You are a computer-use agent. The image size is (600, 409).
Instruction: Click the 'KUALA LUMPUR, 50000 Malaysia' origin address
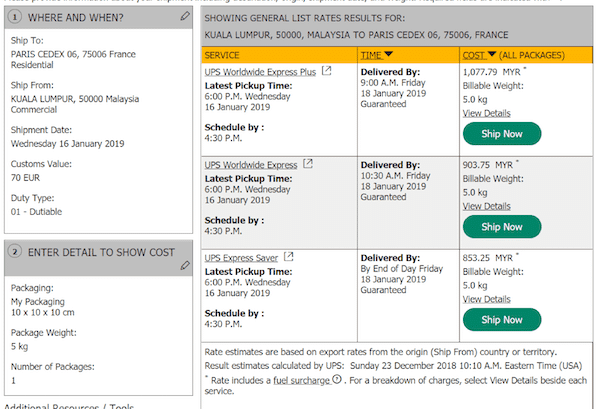(x=75, y=99)
